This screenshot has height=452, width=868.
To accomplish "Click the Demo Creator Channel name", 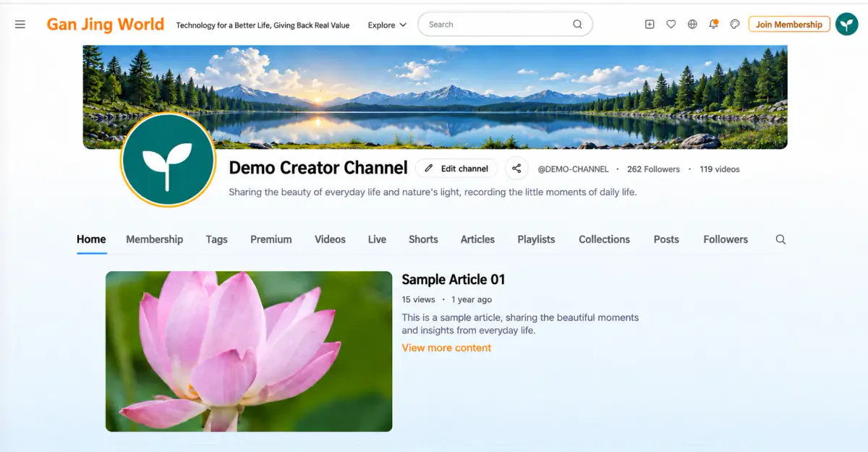I will click(x=318, y=168).
